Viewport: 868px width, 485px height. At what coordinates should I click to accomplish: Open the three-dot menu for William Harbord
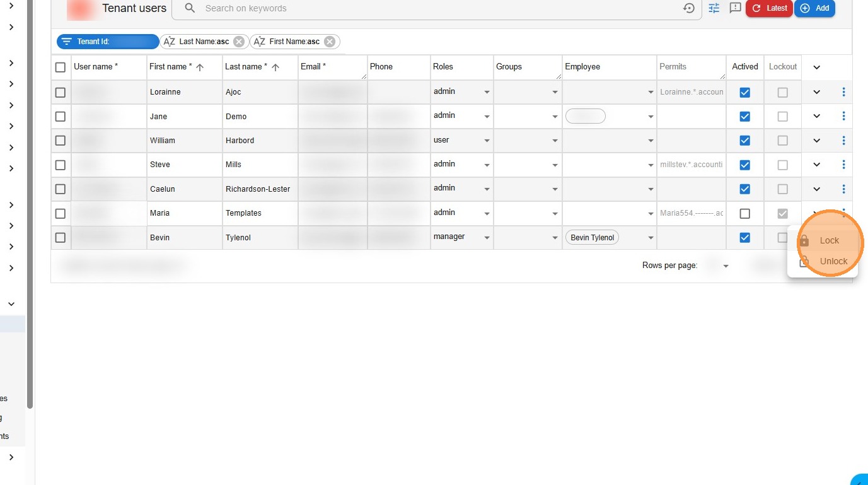[843, 141]
